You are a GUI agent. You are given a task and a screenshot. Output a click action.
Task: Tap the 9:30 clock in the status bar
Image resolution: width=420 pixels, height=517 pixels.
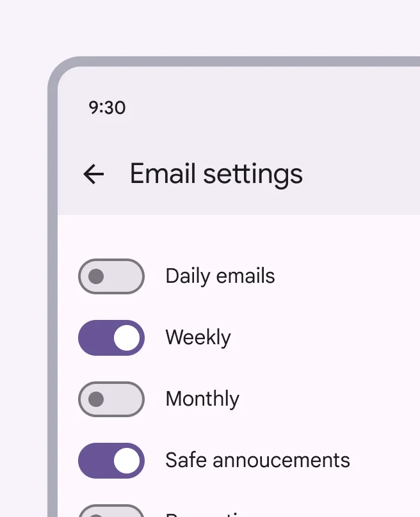pos(106,107)
